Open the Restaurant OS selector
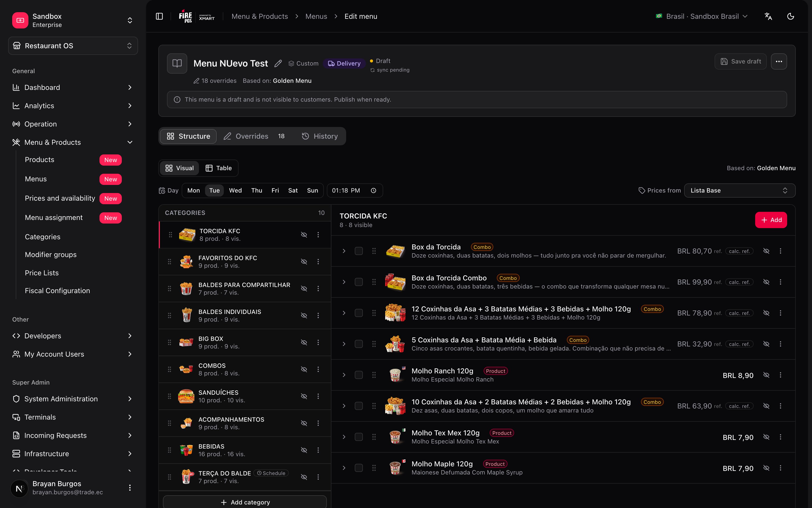This screenshot has width=812, height=508. pos(73,46)
